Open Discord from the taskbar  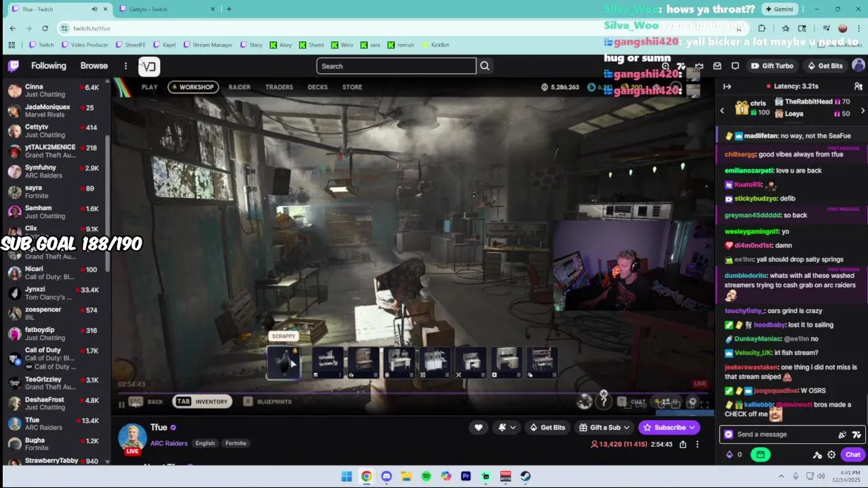386,476
